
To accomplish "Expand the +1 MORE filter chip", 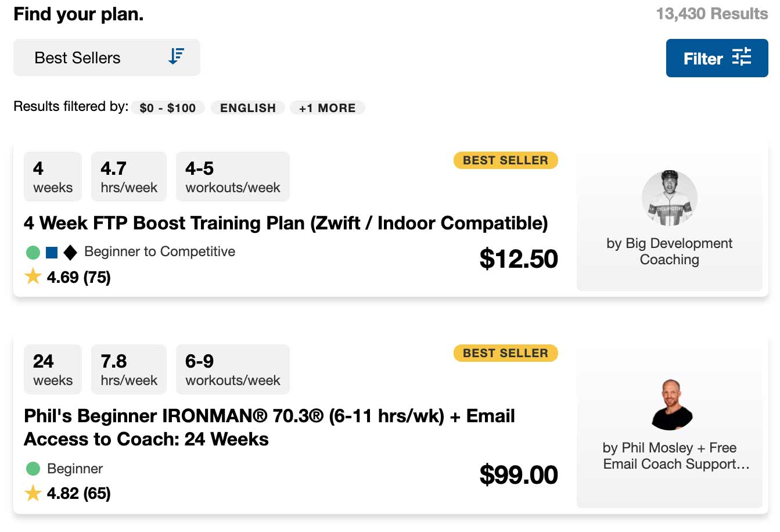I will pos(327,108).
